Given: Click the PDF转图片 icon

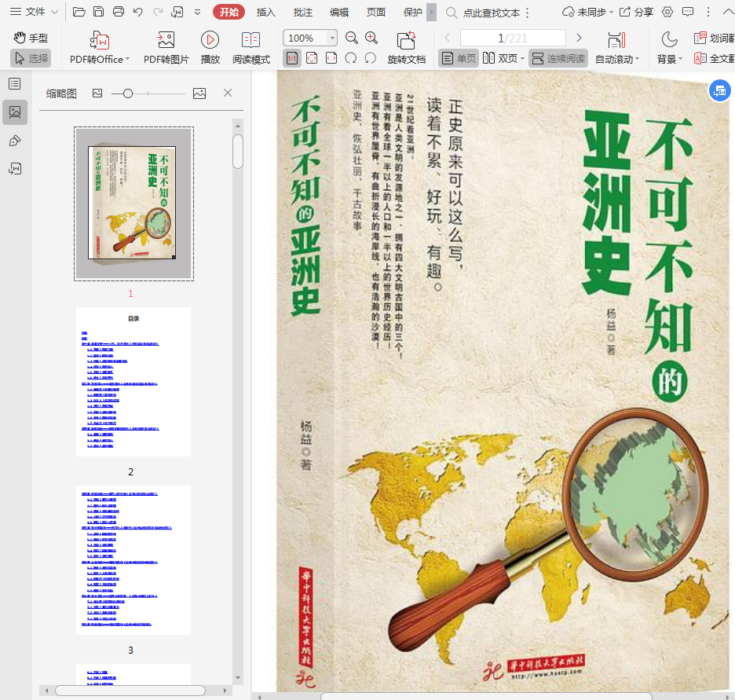Looking at the screenshot, I should [x=166, y=40].
